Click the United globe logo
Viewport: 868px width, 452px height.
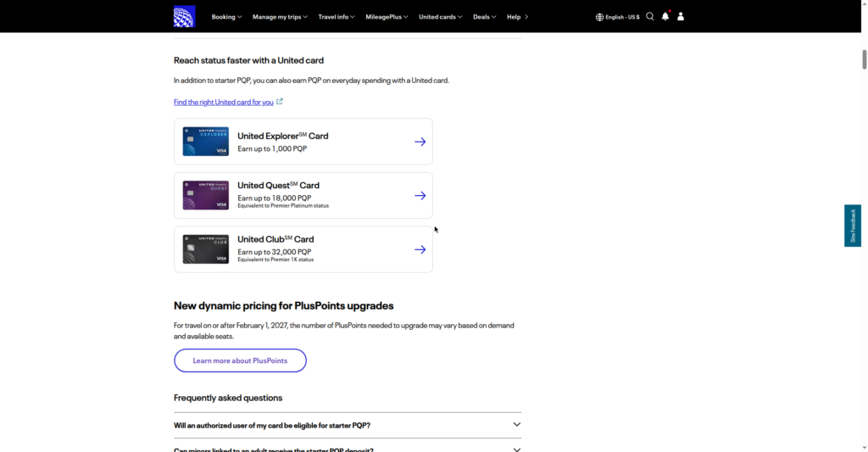tap(184, 17)
